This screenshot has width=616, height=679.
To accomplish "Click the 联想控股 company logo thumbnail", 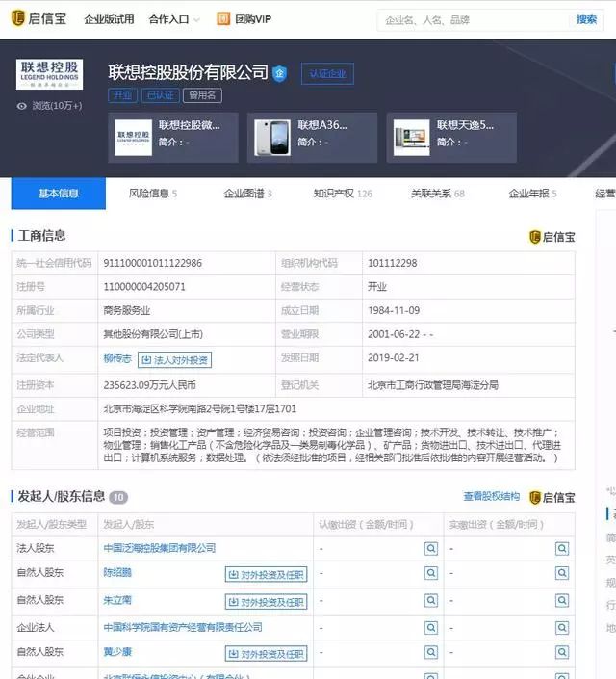I will coord(49,74).
